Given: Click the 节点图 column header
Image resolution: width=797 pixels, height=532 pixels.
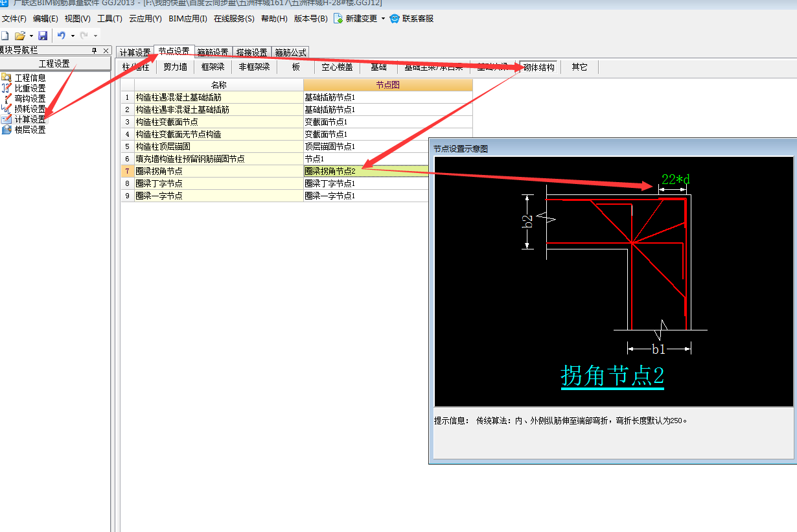Looking at the screenshot, I should tap(387, 85).
